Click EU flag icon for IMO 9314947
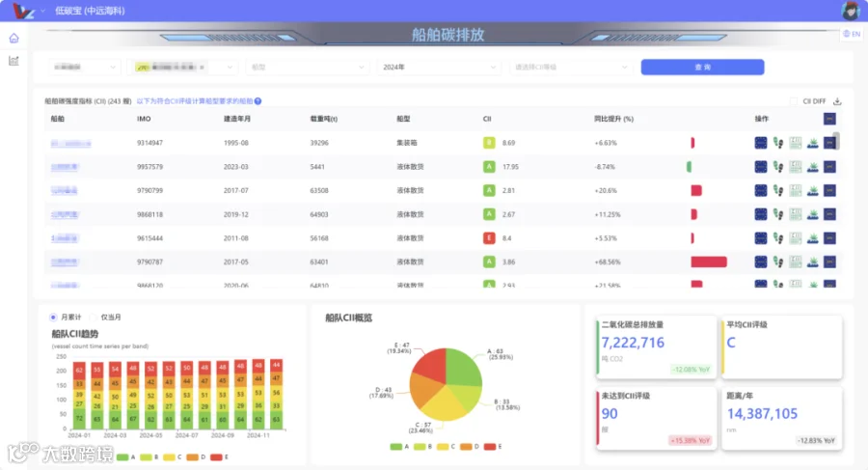The width and height of the screenshot is (868, 470). [761, 143]
